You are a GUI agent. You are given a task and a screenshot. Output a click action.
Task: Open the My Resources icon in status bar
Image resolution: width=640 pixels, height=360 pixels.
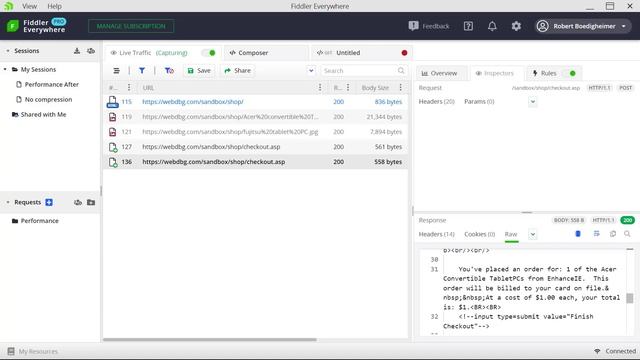tap(11, 351)
